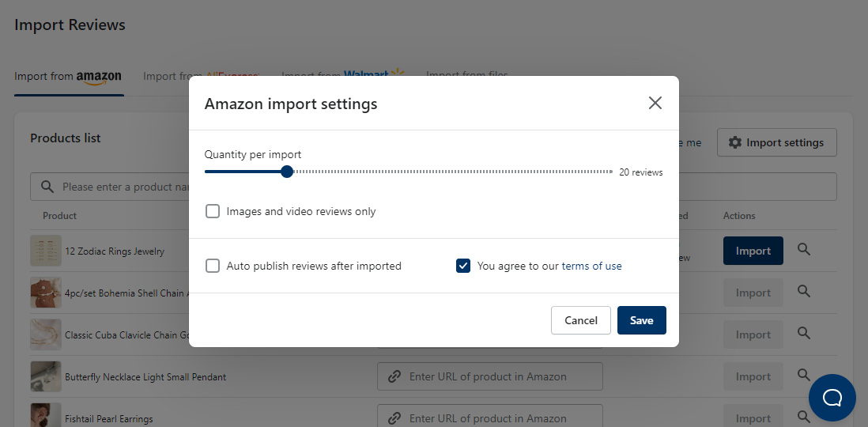Viewport: 868px width, 427px height.
Task: Close the Amazon import settings dialog
Action: pos(655,103)
